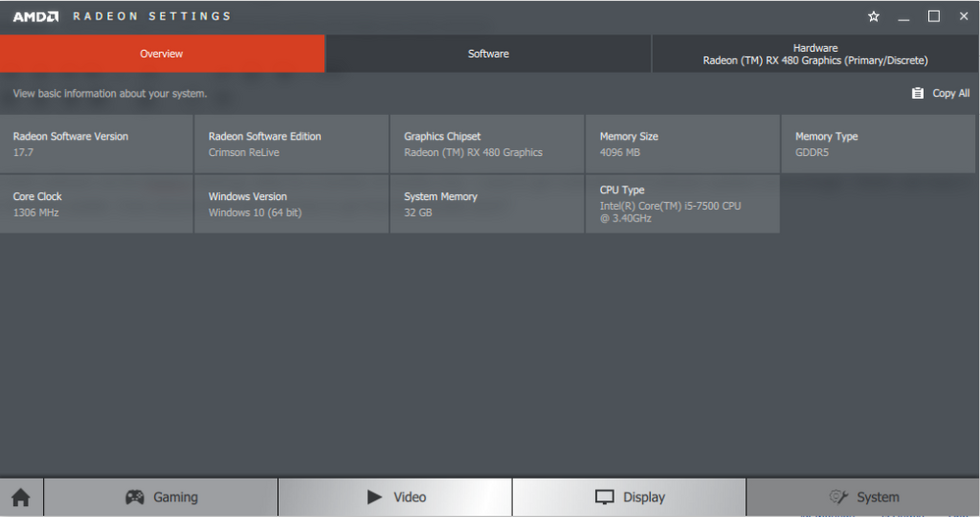Image resolution: width=980 pixels, height=517 pixels.
Task: Select the CPU Type tile
Action: point(682,204)
